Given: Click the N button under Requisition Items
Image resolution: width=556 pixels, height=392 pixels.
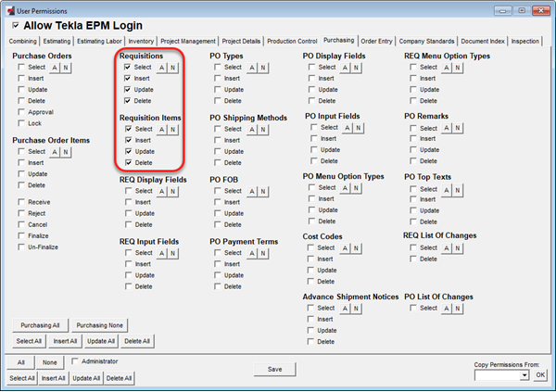Looking at the screenshot, I should (x=172, y=130).
